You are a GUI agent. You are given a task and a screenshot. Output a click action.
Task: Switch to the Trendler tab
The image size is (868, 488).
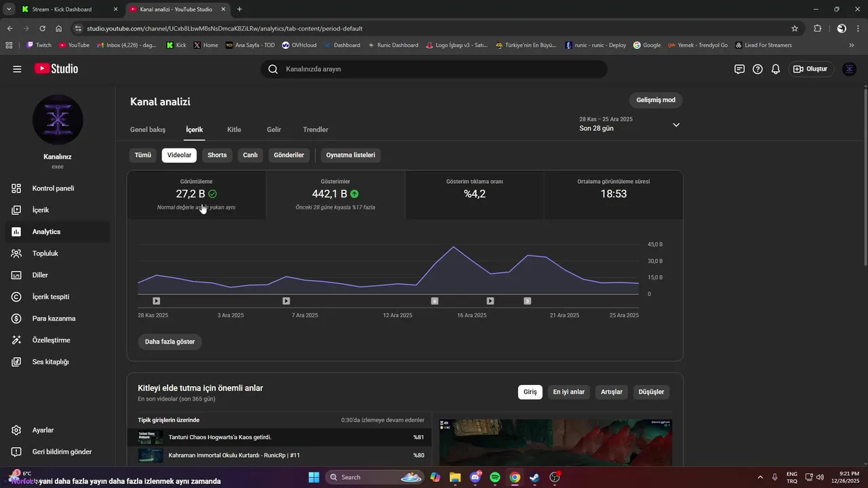click(x=315, y=129)
